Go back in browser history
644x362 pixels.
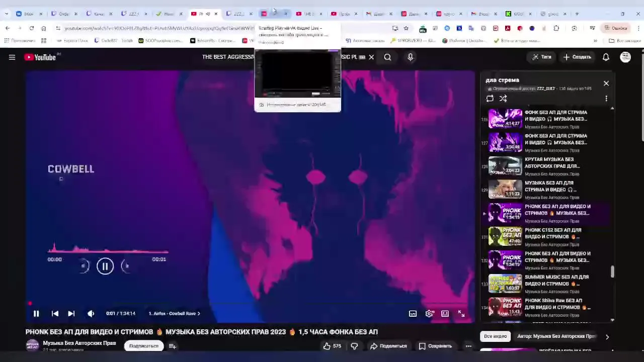click(x=7, y=28)
